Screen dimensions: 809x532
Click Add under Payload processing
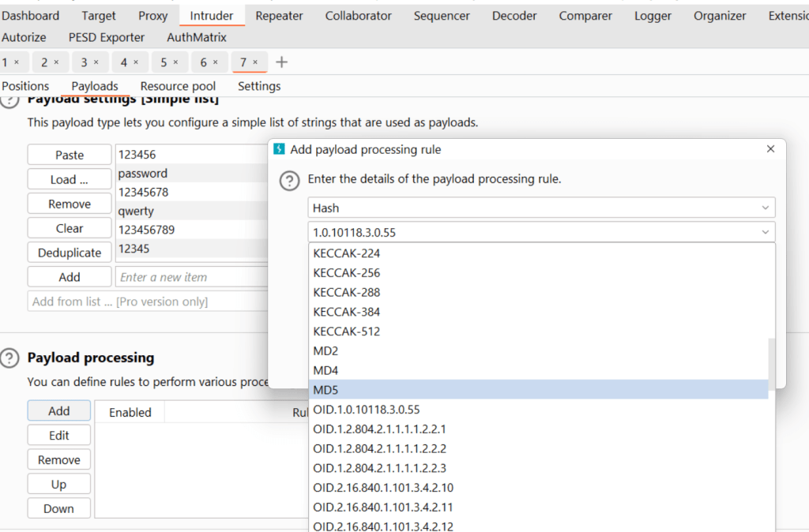click(x=59, y=411)
